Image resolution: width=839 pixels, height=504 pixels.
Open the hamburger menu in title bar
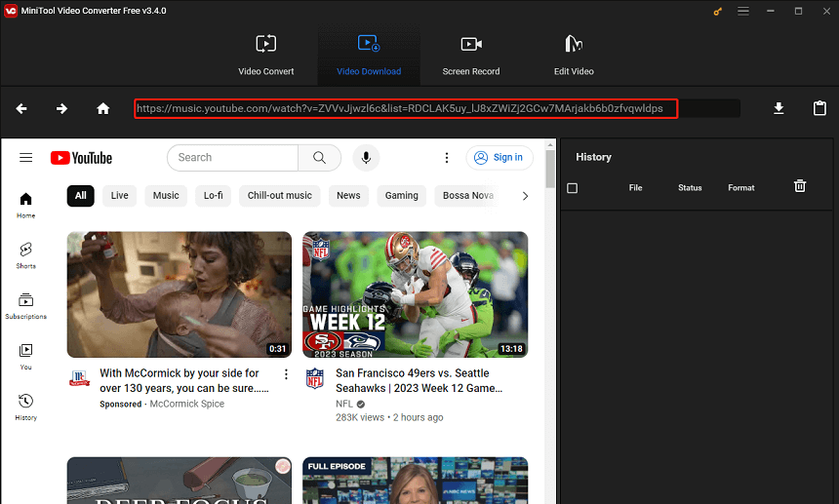[743, 12]
